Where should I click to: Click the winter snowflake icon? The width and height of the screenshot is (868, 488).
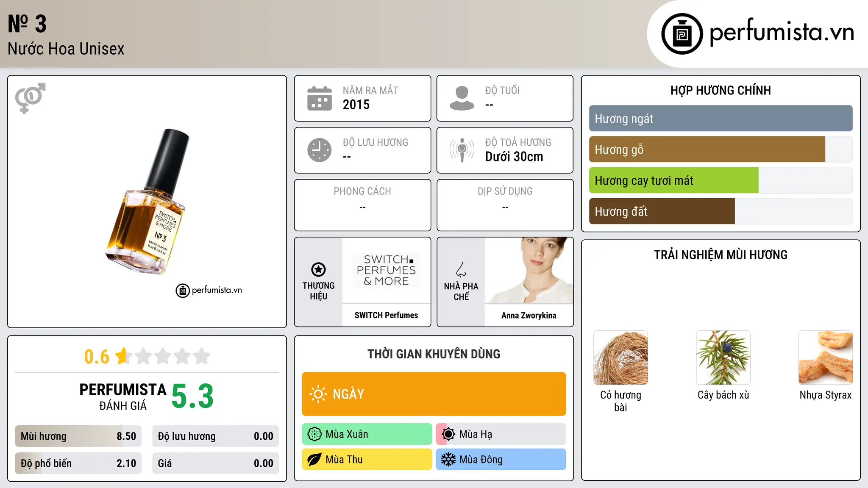pos(448,460)
